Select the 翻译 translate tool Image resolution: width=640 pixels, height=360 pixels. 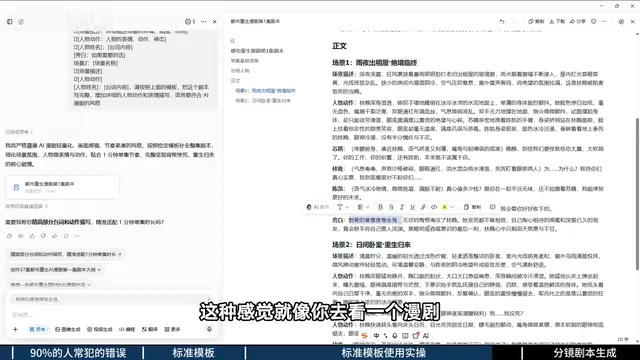[x=150, y=329]
